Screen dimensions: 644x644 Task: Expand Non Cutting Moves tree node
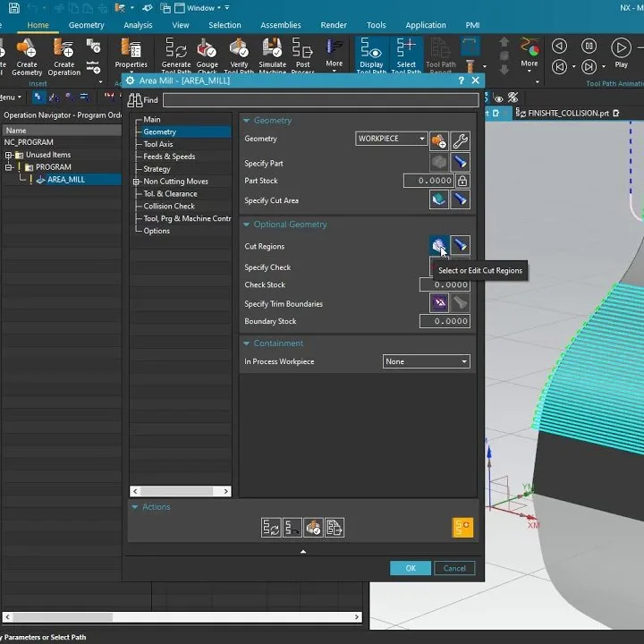136,182
